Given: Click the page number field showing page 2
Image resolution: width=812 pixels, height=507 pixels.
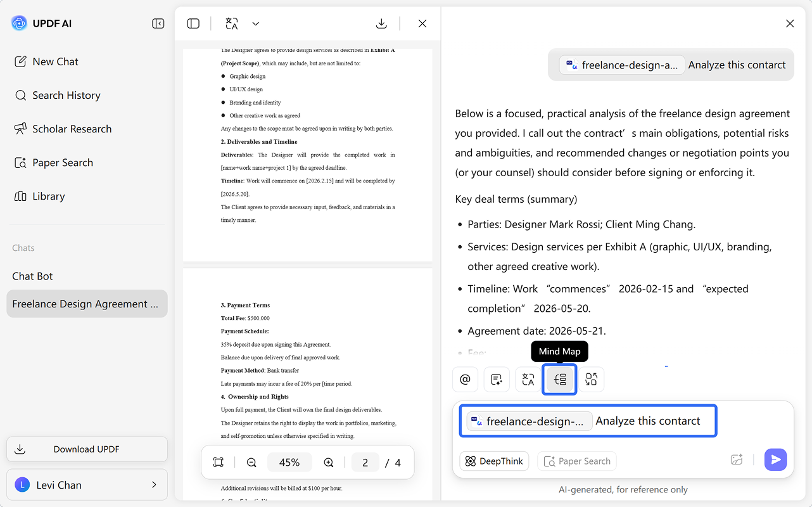Looking at the screenshot, I should pyautogui.click(x=365, y=462).
